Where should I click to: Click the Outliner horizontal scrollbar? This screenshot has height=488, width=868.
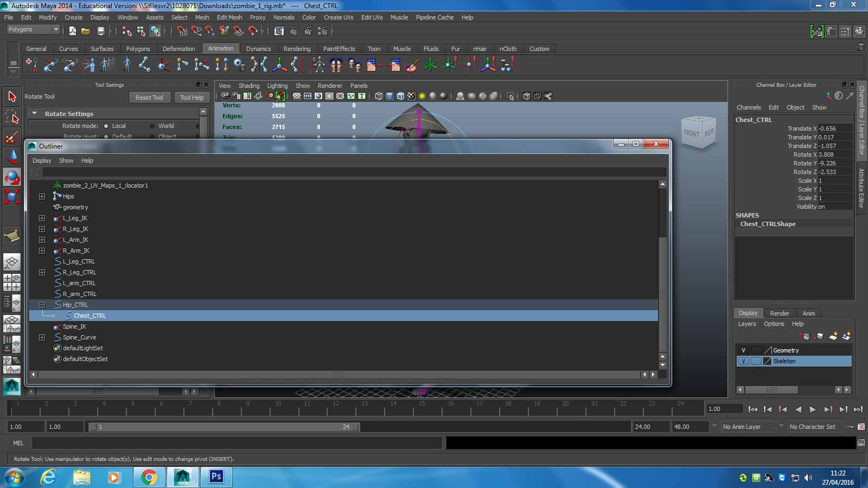click(339, 375)
